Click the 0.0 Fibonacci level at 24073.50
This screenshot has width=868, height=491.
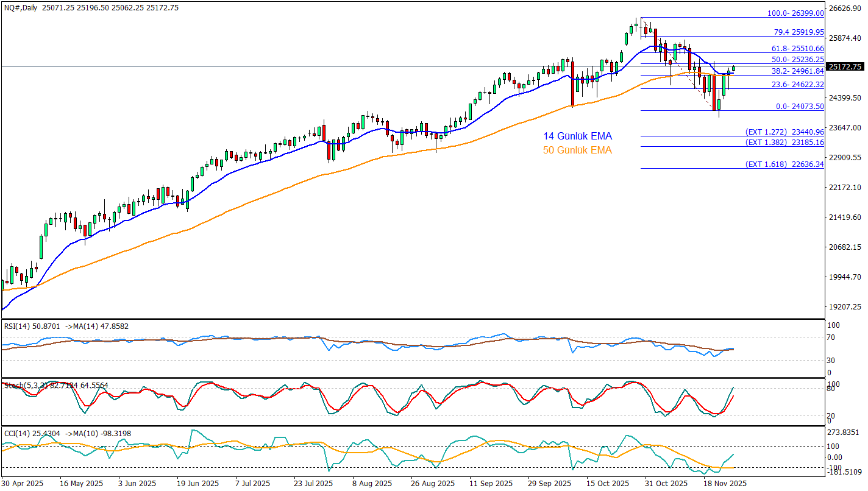point(800,107)
